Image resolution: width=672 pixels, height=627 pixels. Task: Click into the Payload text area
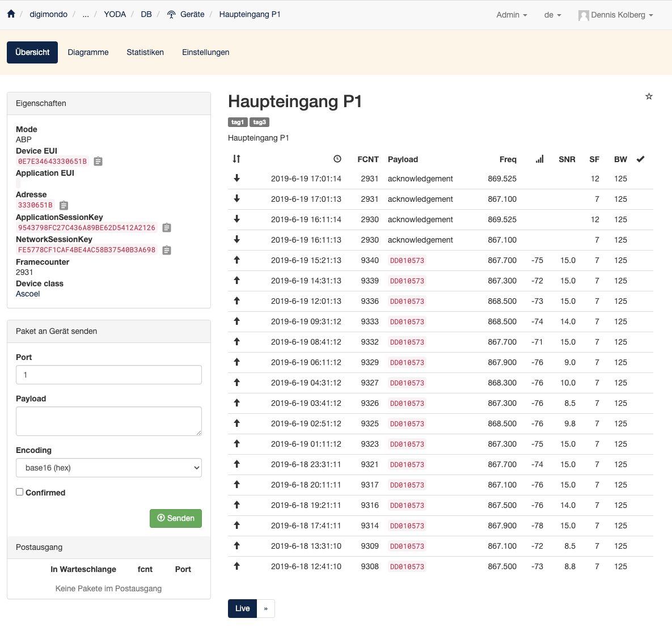click(109, 421)
